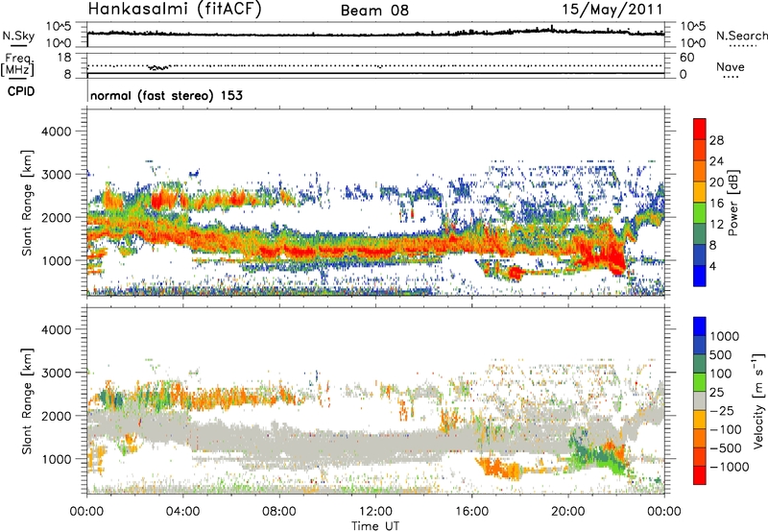Click the 20:00 time axis label
768x532 pixels.
[567, 512]
